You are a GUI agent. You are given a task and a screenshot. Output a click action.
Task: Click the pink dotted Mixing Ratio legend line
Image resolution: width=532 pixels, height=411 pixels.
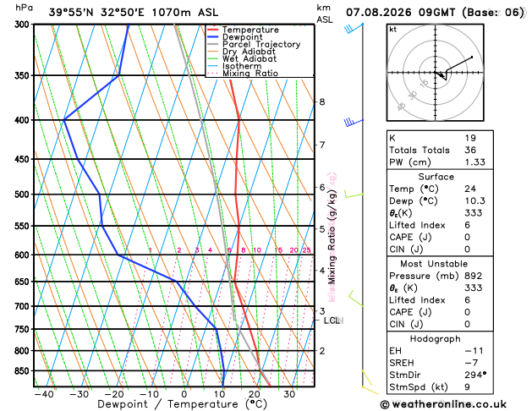point(213,74)
